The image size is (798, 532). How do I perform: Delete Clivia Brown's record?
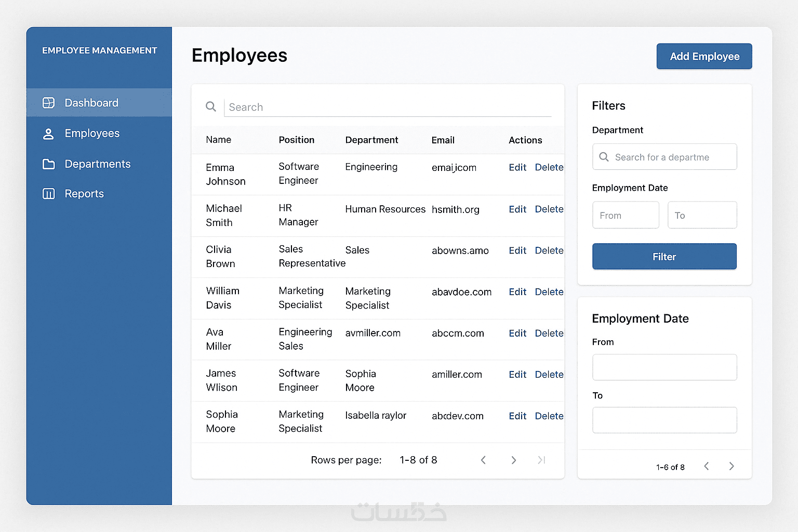pos(549,250)
